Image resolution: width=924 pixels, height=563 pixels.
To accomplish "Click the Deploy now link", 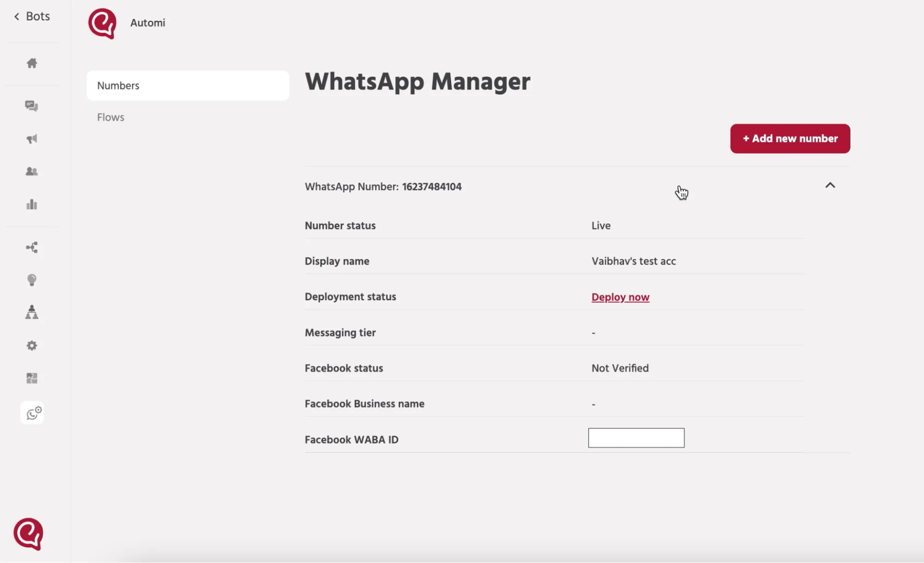I will tap(620, 297).
